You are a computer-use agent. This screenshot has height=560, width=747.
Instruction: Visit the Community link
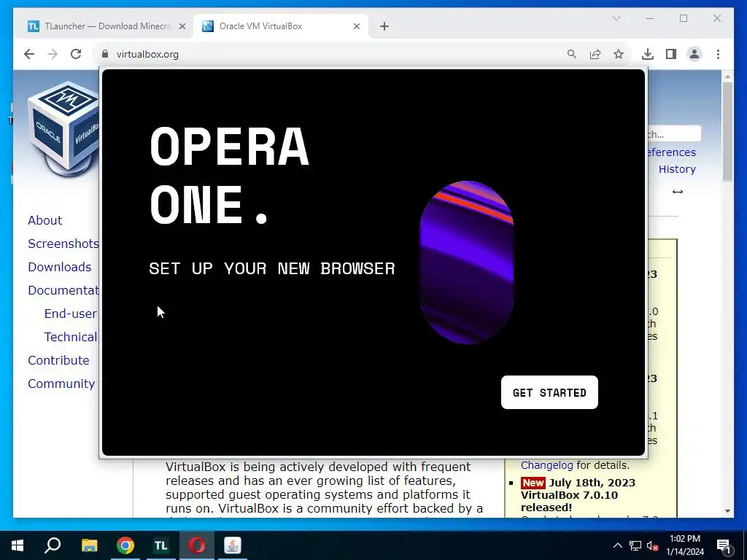click(61, 384)
